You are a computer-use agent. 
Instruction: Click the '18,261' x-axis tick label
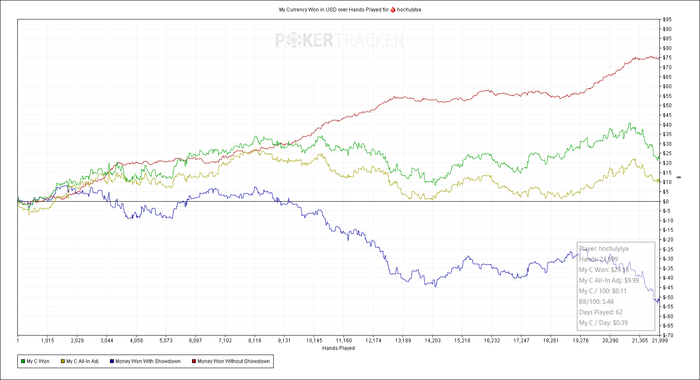550,340
